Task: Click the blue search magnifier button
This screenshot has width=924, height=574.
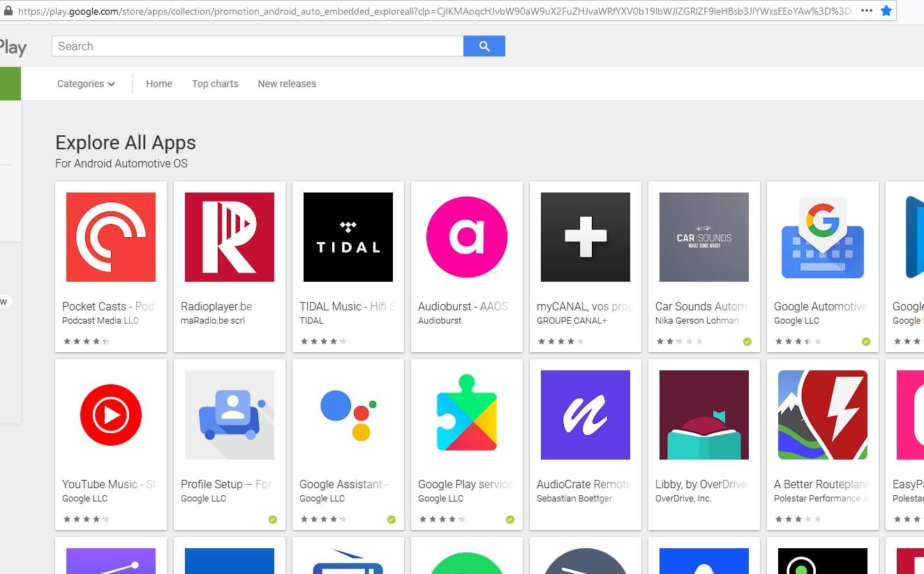Action: (484, 46)
